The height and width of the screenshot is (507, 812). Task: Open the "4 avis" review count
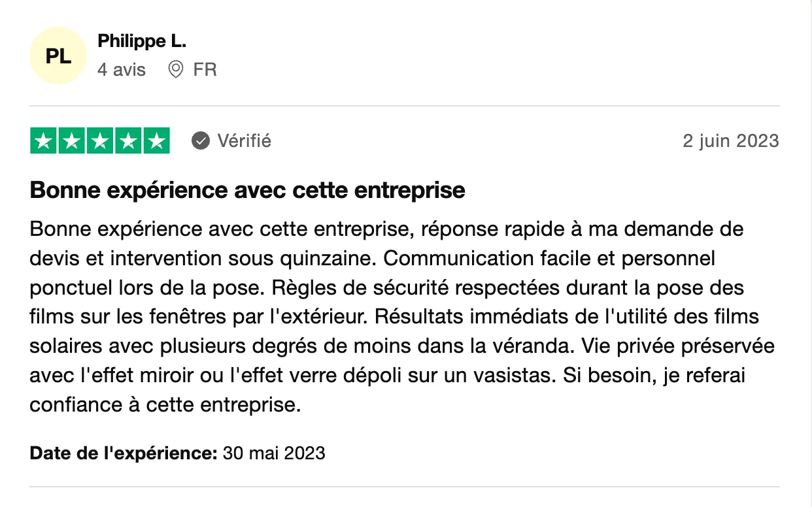[122, 69]
